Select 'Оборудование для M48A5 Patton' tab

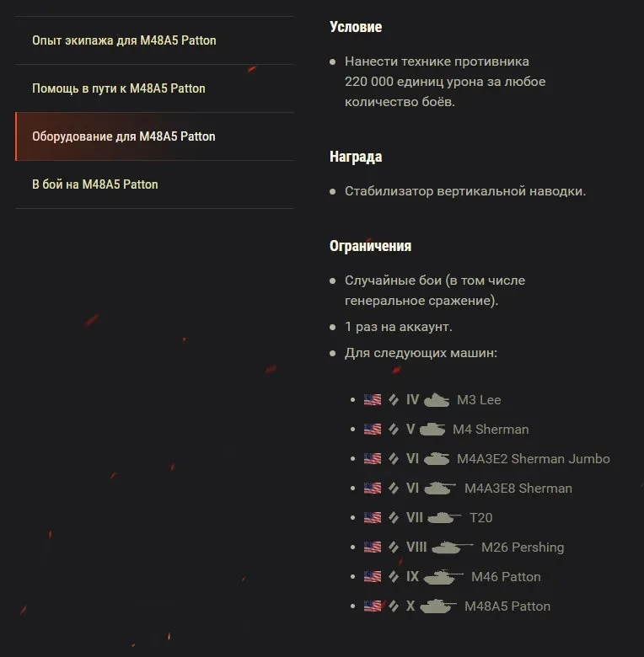coord(124,136)
